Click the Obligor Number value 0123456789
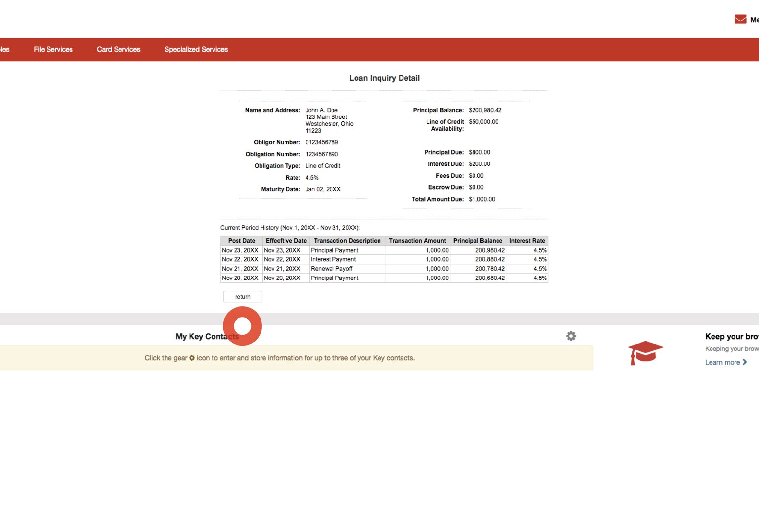 322,142
